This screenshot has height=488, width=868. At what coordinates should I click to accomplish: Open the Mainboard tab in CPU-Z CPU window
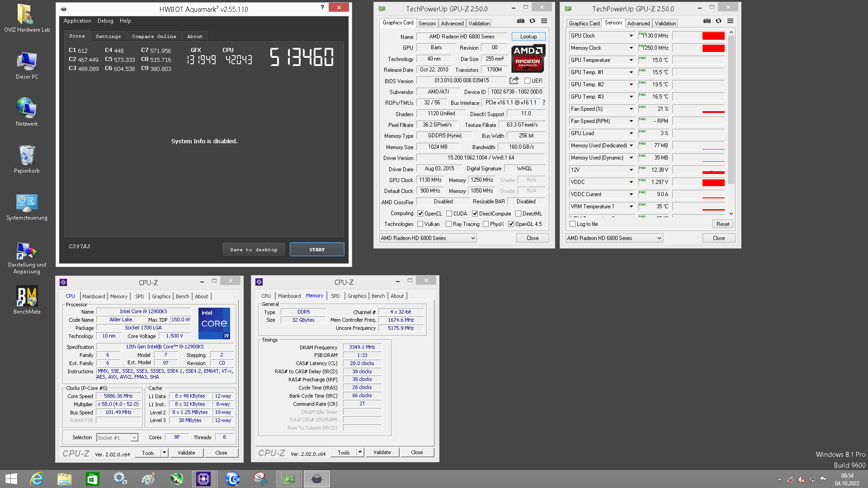click(94, 296)
